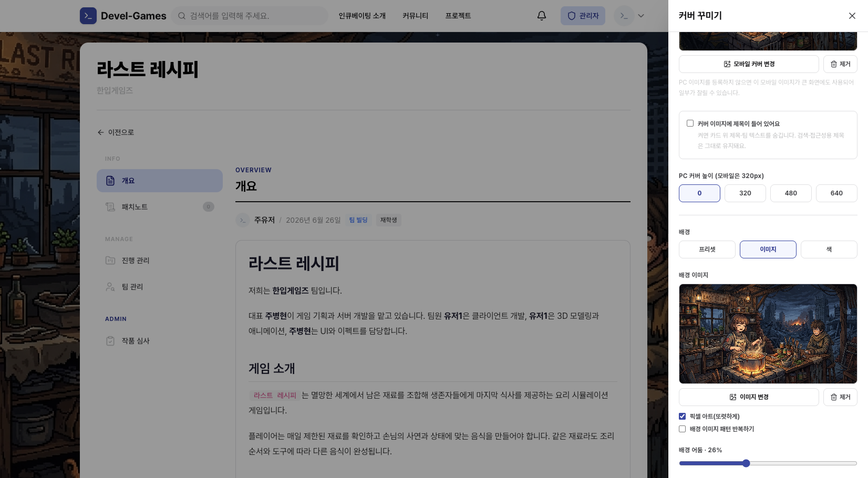
Task: Select PC cover height 0
Action: 699,193
